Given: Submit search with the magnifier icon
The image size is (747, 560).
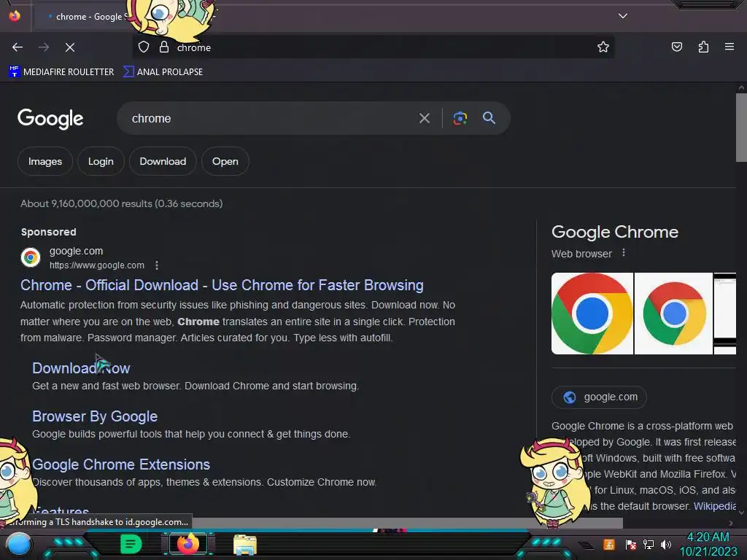Looking at the screenshot, I should (x=489, y=117).
